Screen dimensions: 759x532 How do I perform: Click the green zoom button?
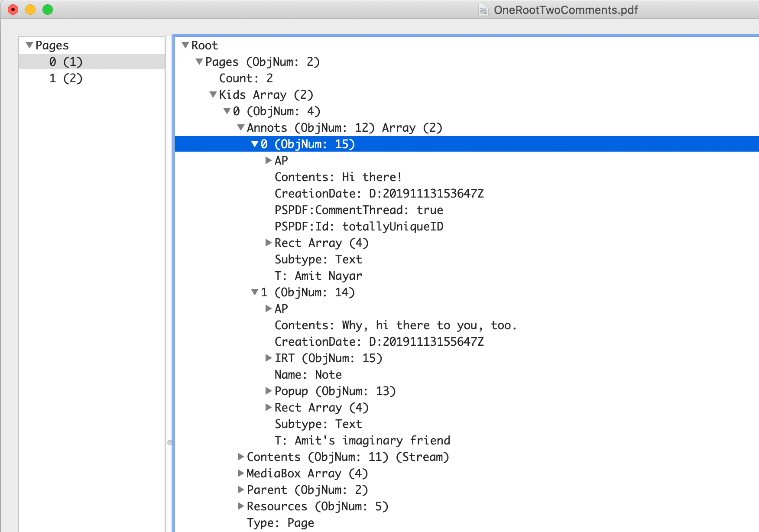click(x=47, y=9)
